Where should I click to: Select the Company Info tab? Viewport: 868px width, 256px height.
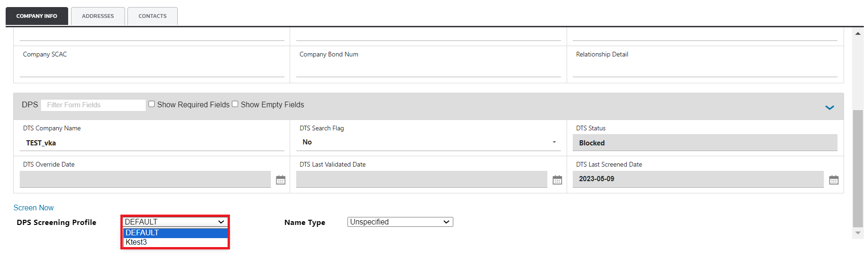[x=37, y=16]
